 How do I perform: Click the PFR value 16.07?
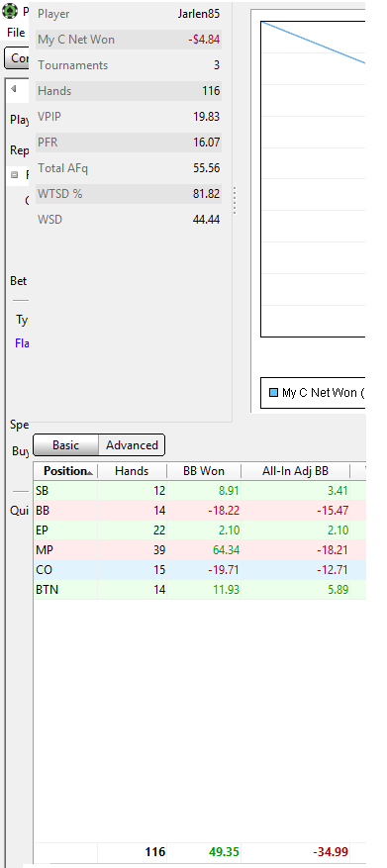click(207, 143)
